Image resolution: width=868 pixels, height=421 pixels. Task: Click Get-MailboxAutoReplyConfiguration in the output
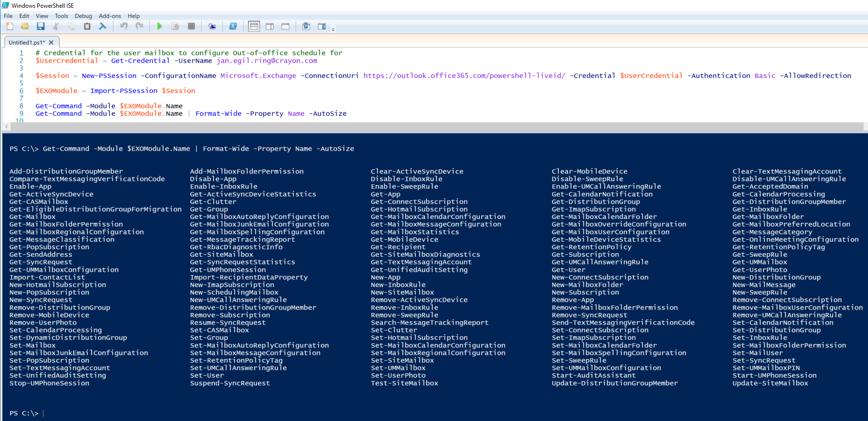tap(259, 217)
